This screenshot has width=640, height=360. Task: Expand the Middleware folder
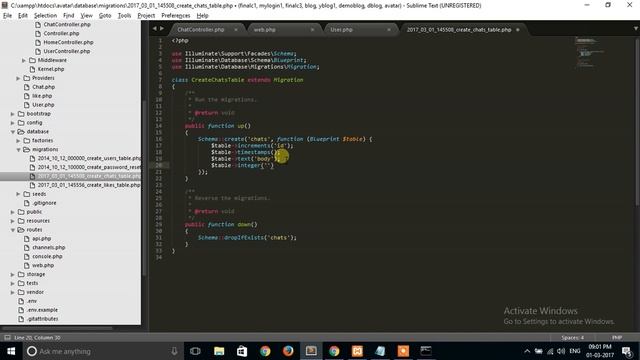pos(24,60)
